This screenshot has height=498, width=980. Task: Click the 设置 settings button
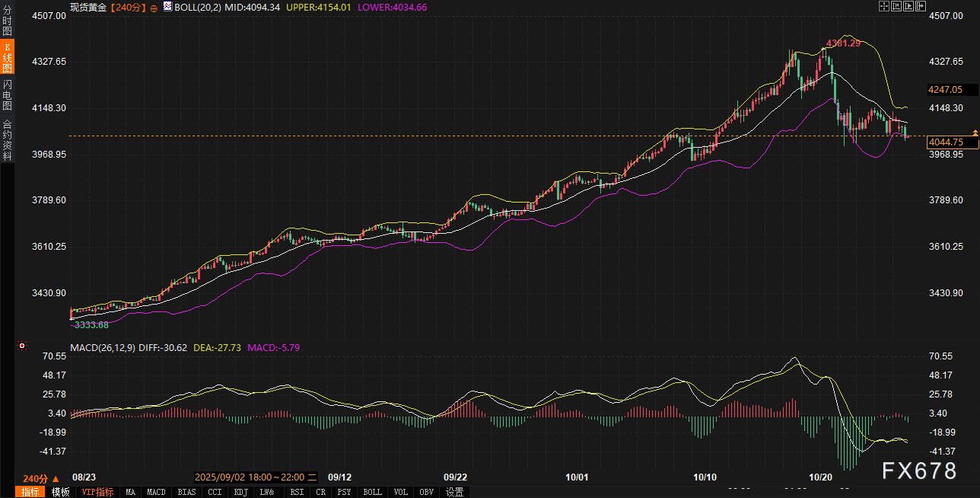pyautogui.click(x=455, y=492)
